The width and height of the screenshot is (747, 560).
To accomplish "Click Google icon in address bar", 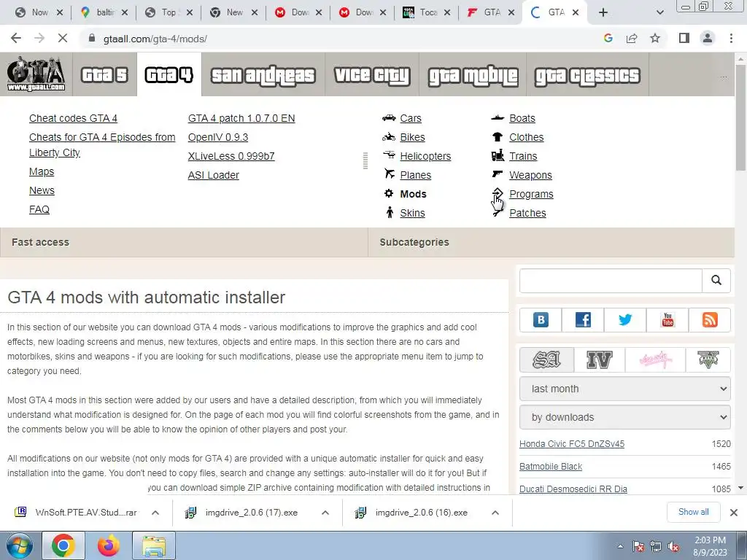I will click(608, 38).
